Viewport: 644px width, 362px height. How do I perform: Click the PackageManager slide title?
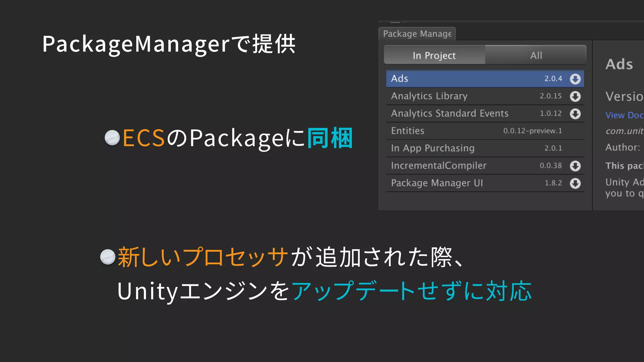click(169, 44)
